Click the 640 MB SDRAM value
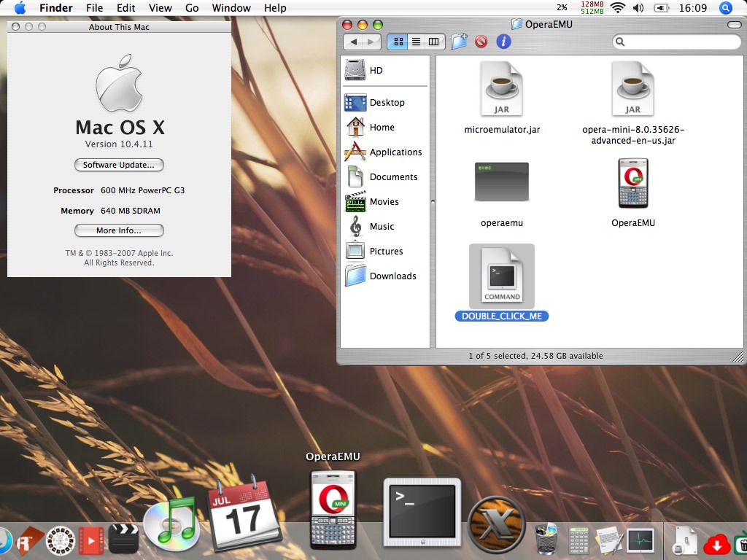The width and height of the screenshot is (747, 560). click(x=131, y=211)
